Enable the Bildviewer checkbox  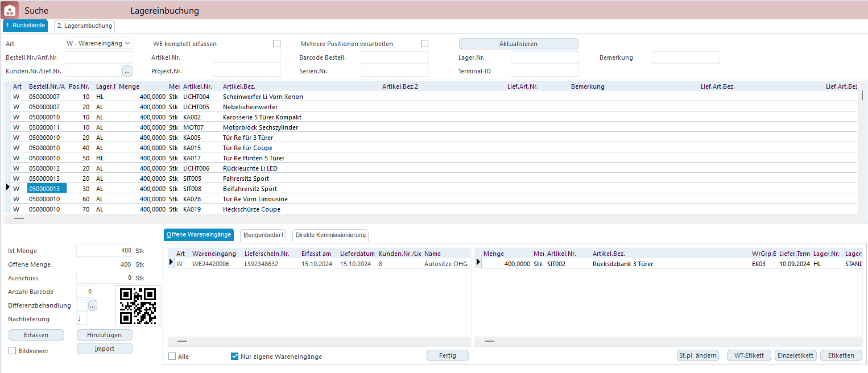tap(13, 351)
